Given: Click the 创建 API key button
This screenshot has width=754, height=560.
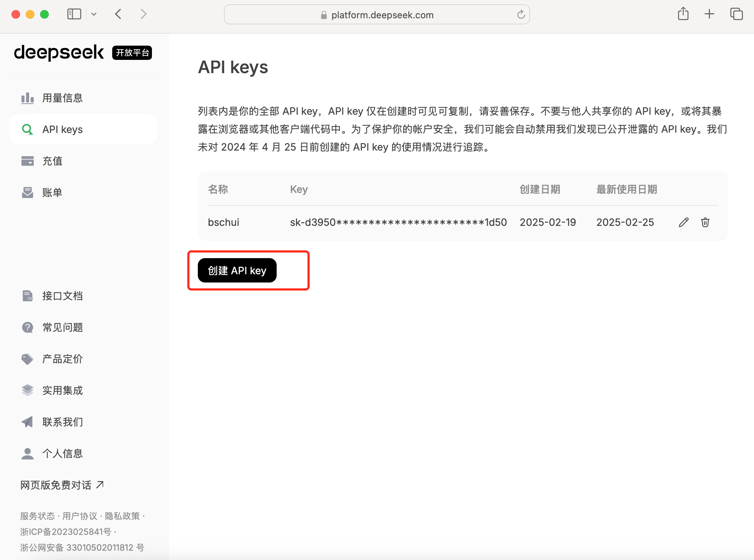Looking at the screenshot, I should 237,270.
